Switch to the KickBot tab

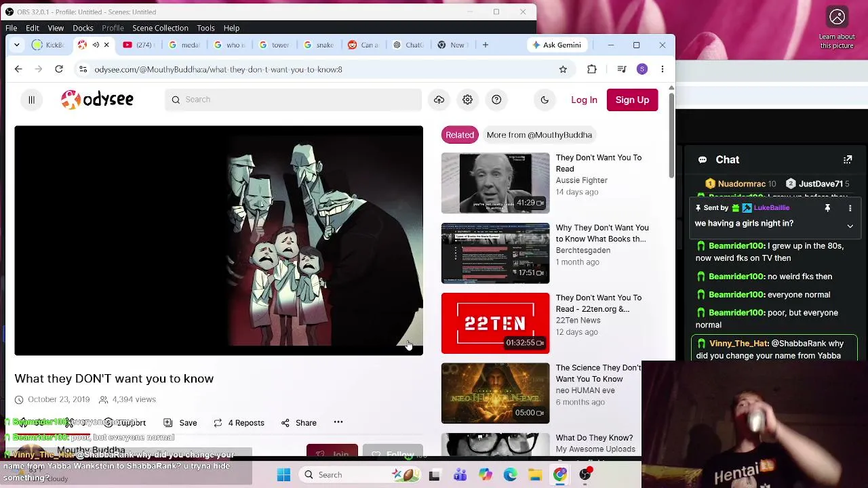tap(49, 45)
